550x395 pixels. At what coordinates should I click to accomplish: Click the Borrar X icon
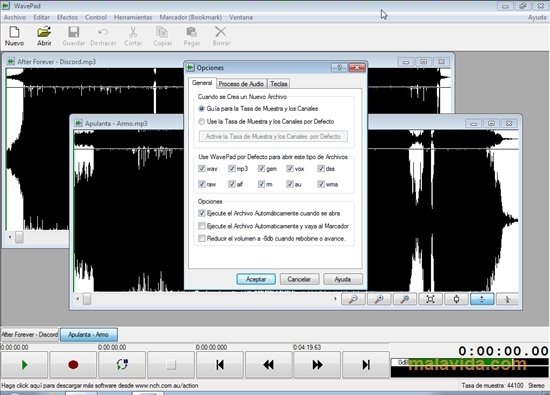[x=221, y=36]
